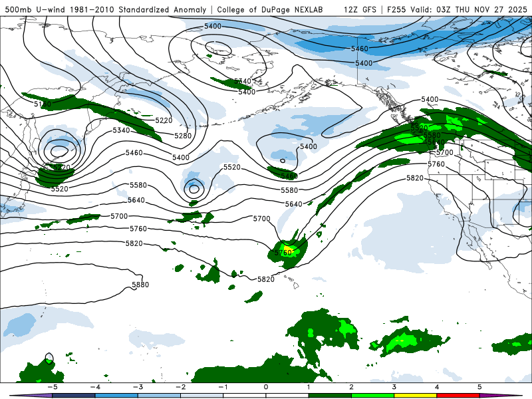This screenshot has height=399, width=532.
Task: Click the -5 tick label on the color scale
Action: coord(53,387)
